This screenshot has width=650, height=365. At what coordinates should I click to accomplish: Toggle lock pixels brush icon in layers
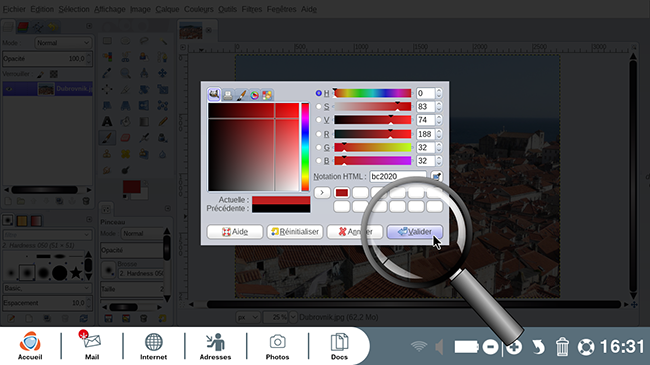40,74
